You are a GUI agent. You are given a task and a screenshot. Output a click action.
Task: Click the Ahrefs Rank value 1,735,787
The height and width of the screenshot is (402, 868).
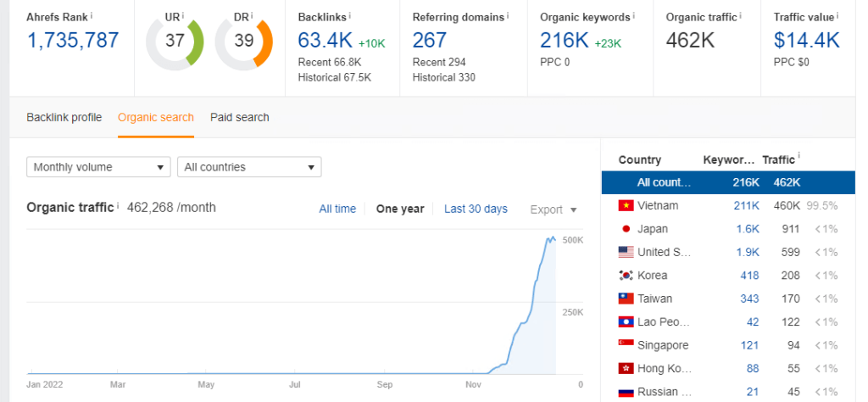pyautogui.click(x=73, y=41)
